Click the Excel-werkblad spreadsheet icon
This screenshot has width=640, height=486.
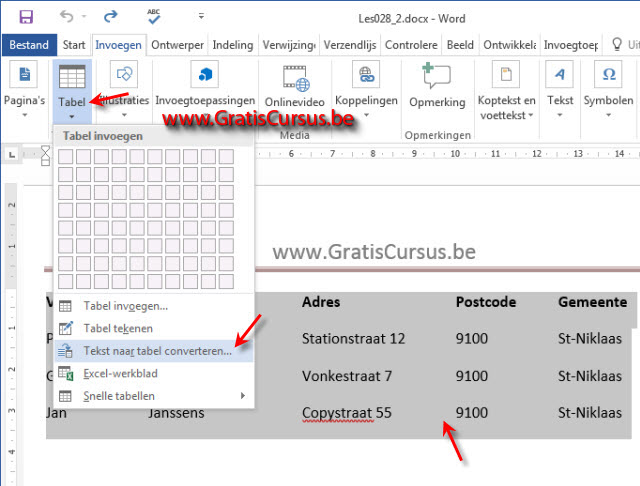coord(66,373)
